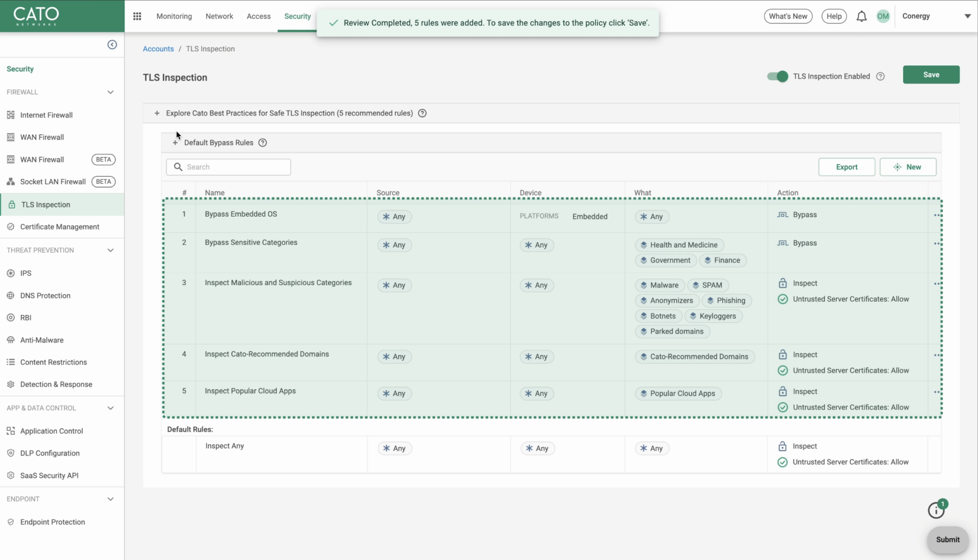Screen dimensions: 978x560
Task: Click the info icon with badge 1
Action: point(936,510)
